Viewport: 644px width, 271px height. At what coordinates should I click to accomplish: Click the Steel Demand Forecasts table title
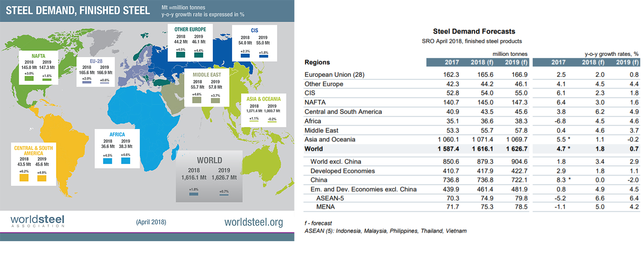(474, 32)
